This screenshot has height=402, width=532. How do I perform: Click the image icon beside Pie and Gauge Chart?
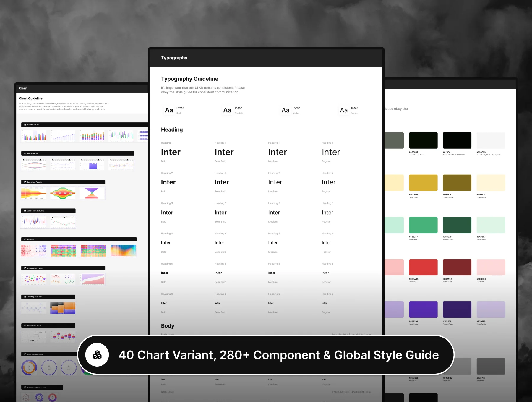coord(25,354)
